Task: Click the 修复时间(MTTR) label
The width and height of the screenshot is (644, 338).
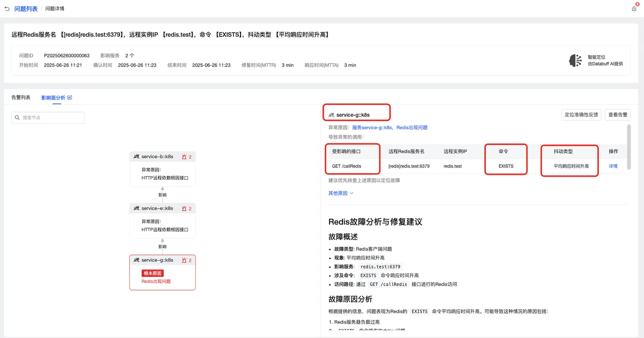Action: [x=259, y=65]
